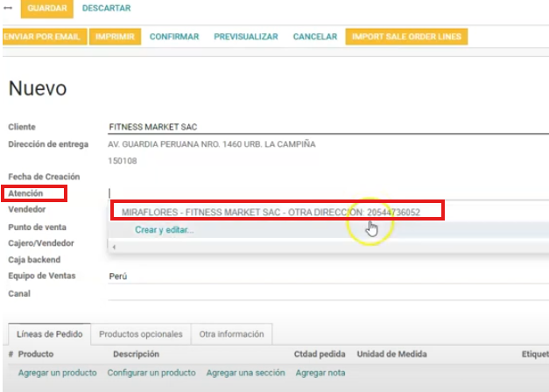Click the Fecha de Creación label
The width and height of the screenshot is (549, 392).
tap(44, 177)
